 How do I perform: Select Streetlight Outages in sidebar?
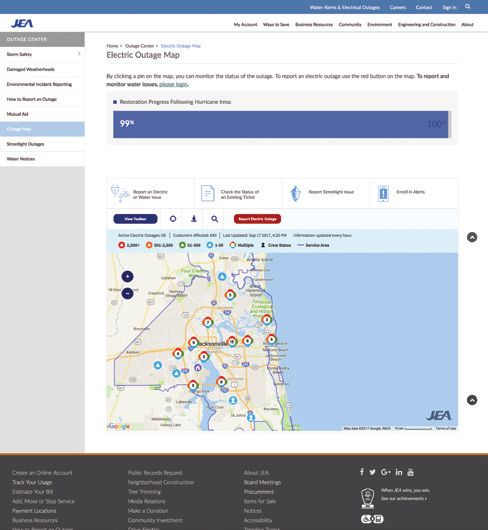click(42, 144)
